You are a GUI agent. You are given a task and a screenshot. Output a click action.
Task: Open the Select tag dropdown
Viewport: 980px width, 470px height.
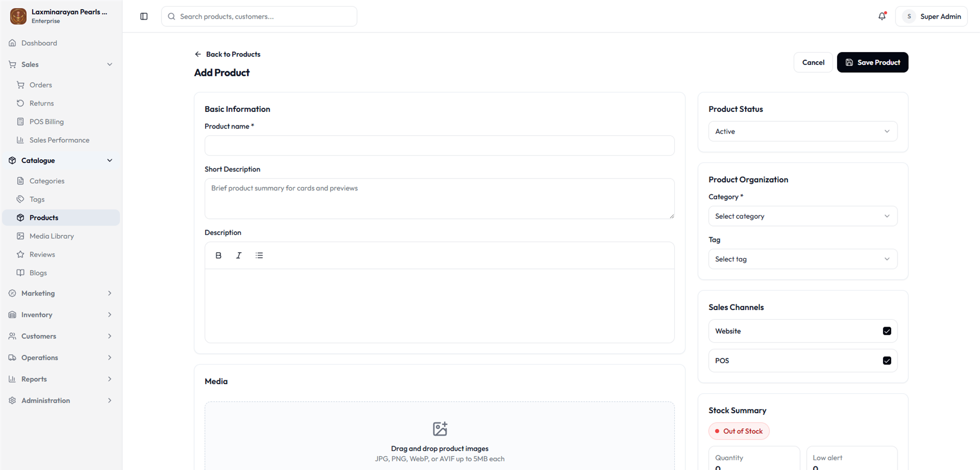click(x=803, y=259)
